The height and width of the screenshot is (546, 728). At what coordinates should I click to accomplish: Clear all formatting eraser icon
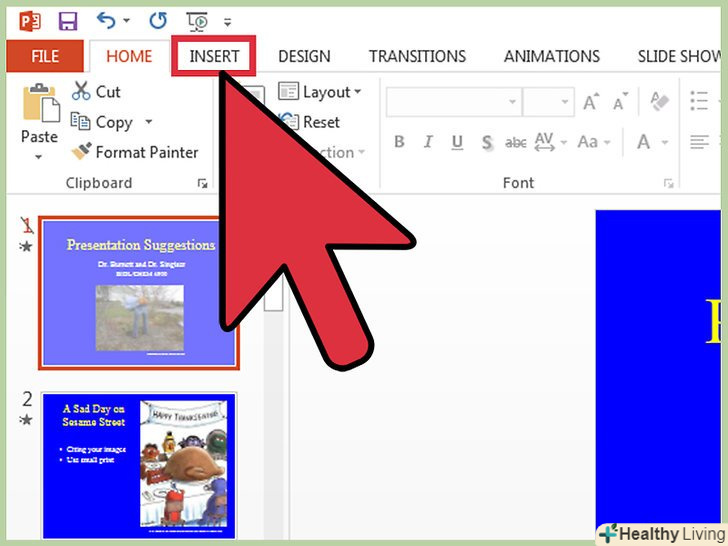pyautogui.click(x=660, y=101)
